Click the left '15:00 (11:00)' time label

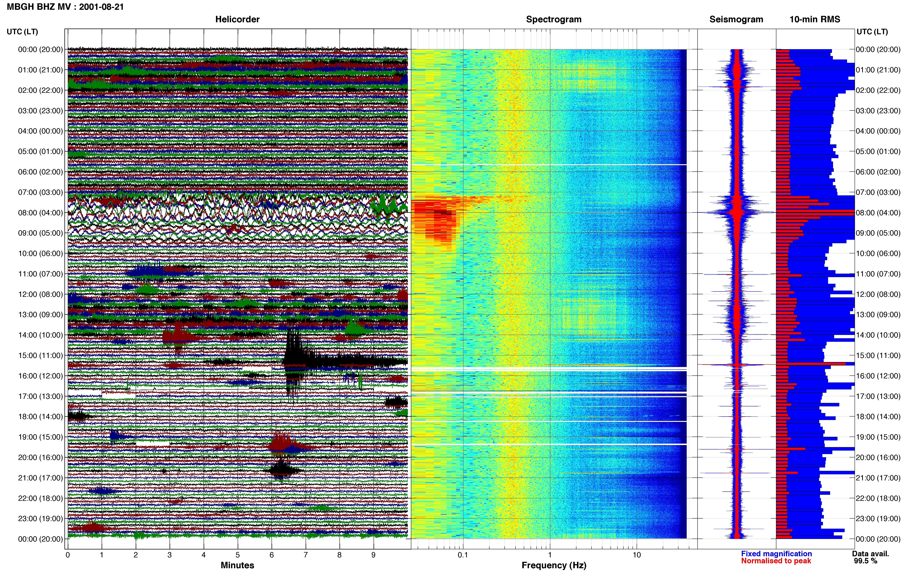click(x=41, y=355)
